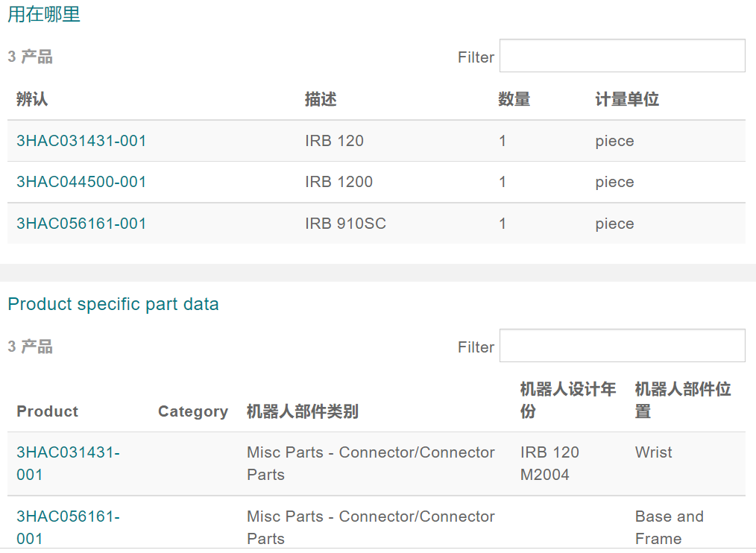Sort by 描述 column header

point(321,99)
